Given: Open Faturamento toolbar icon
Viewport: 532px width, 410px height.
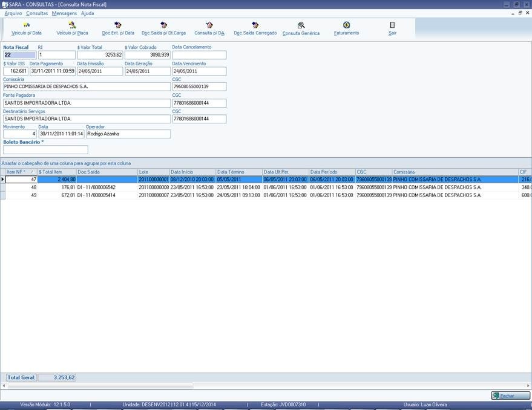Looking at the screenshot, I should 346,25.
